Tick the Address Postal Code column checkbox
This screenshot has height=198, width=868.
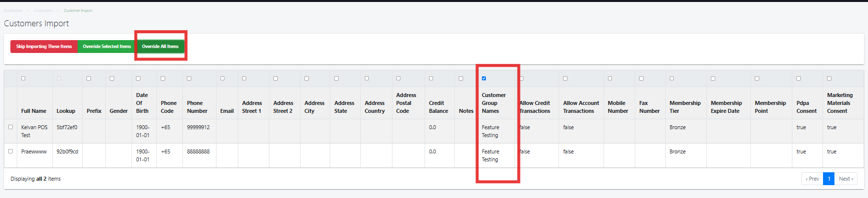[398, 78]
